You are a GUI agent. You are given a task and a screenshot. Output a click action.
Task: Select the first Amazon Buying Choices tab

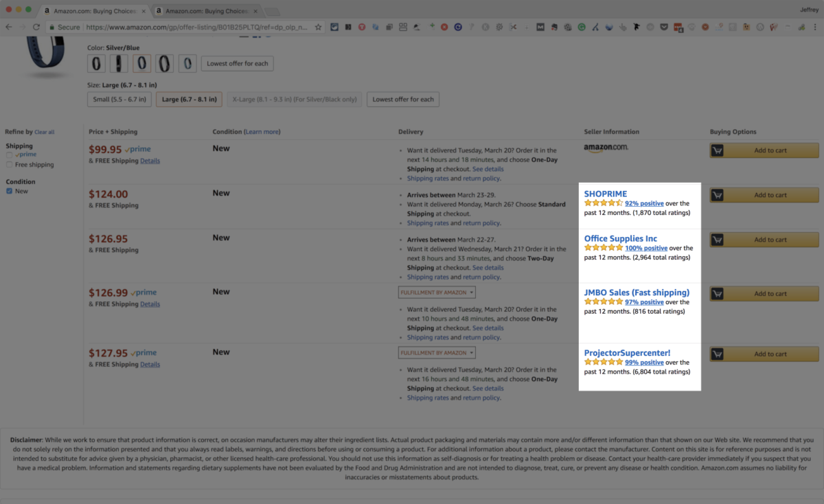(89, 11)
